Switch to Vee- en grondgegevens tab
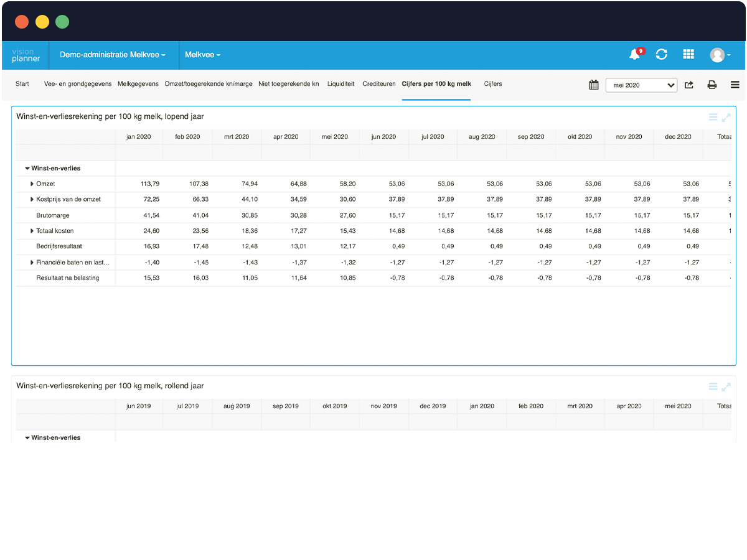747x560 pixels. click(78, 83)
